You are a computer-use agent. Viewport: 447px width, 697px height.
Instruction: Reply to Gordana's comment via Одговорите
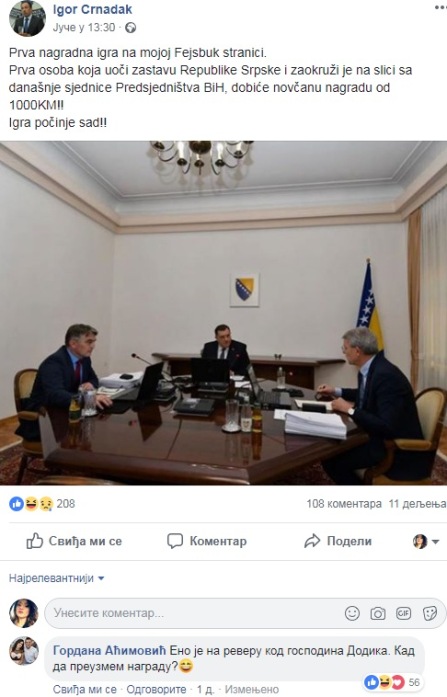pos(156,689)
